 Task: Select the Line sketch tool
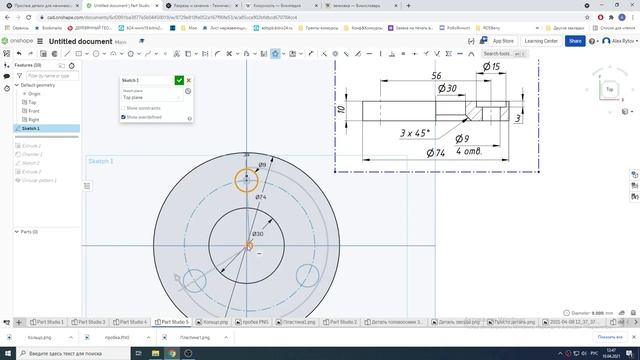click(x=67, y=53)
